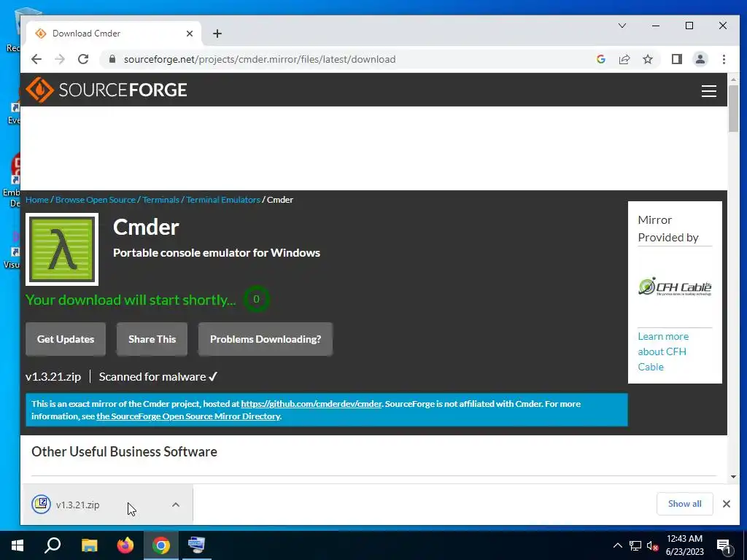The image size is (747, 560).
Task: Close the downloads bar
Action: [726, 504]
